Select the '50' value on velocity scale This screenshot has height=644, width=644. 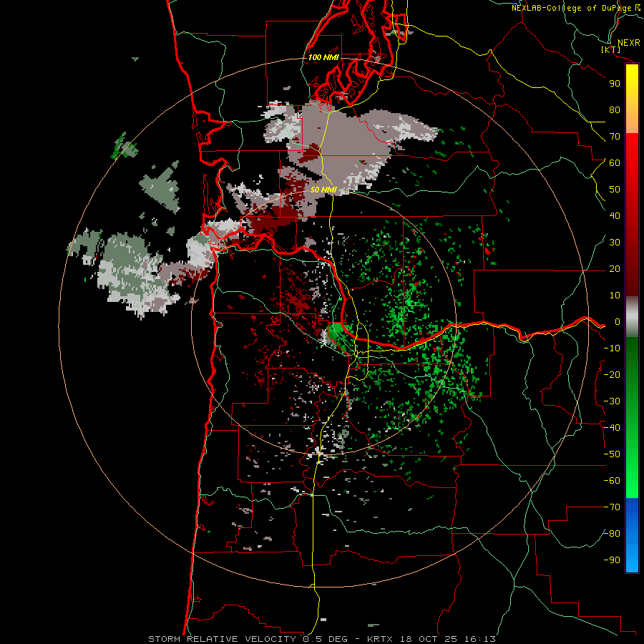615,190
